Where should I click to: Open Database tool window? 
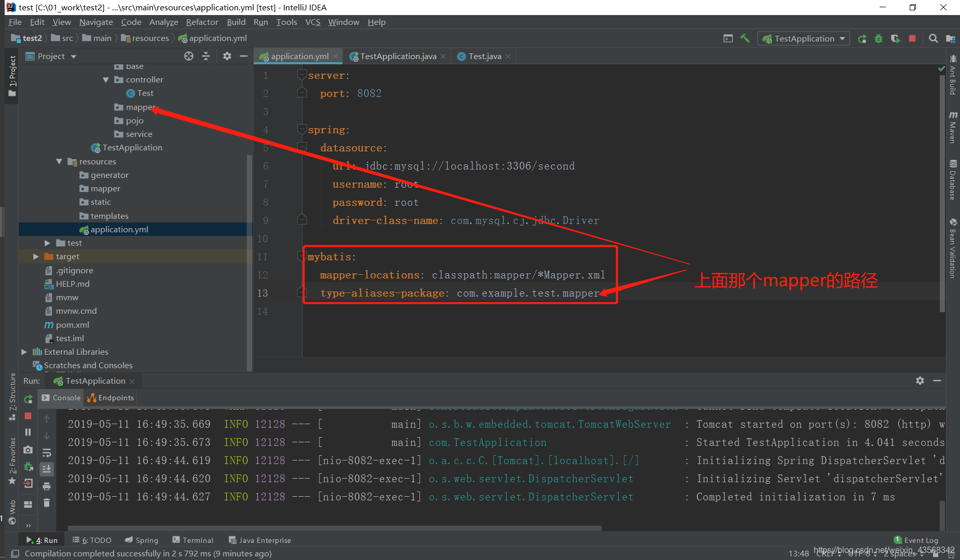click(x=953, y=180)
